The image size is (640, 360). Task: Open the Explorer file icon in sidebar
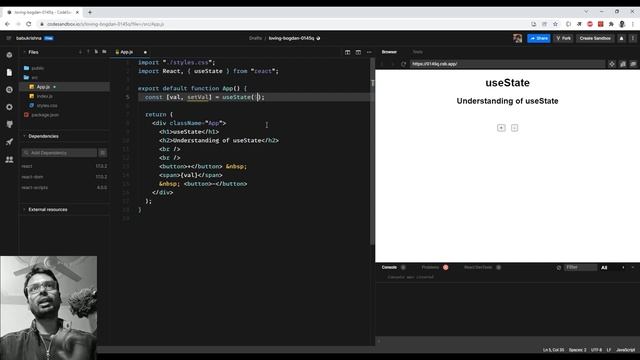(9, 72)
